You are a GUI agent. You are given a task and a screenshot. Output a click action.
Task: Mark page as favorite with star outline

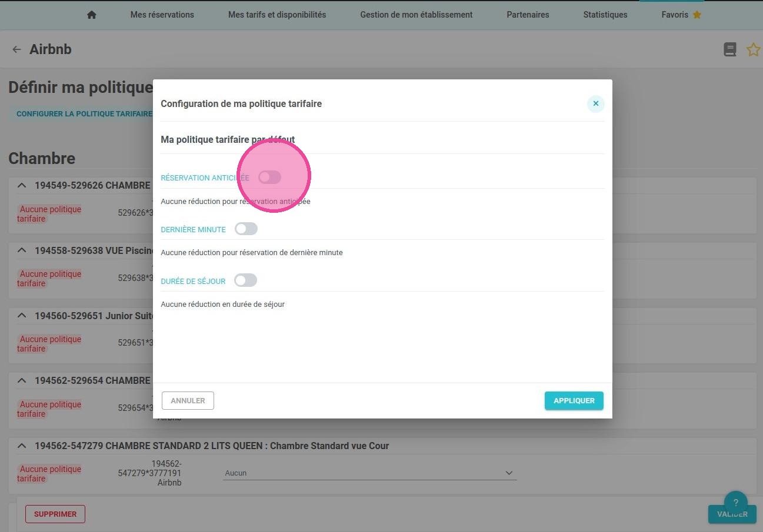[x=753, y=49]
